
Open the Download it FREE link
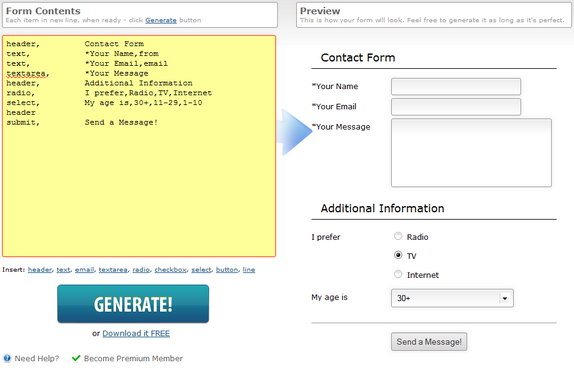pyautogui.click(x=136, y=333)
